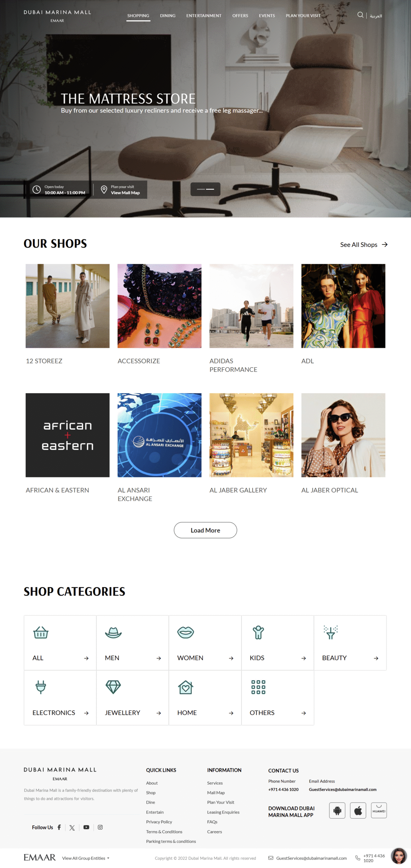Expand View All Group Entities dropdown

tap(85, 857)
